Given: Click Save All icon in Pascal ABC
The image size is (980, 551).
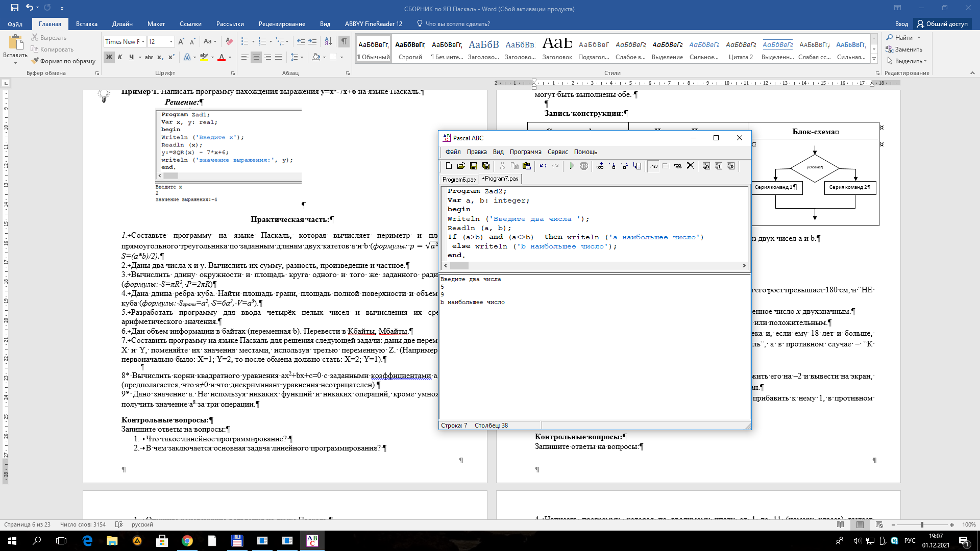Looking at the screenshot, I should point(486,166).
